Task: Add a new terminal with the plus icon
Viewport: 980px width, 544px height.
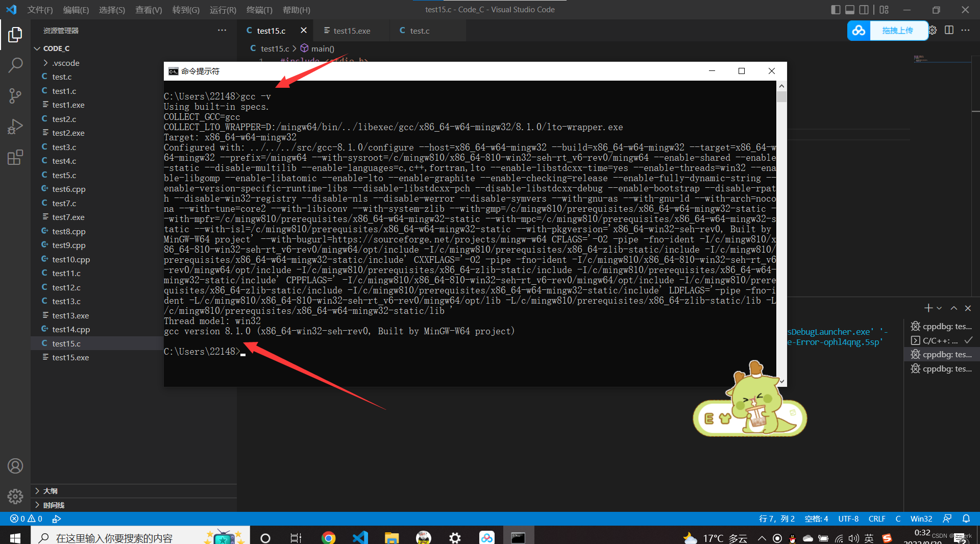Action: pos(927,308)
